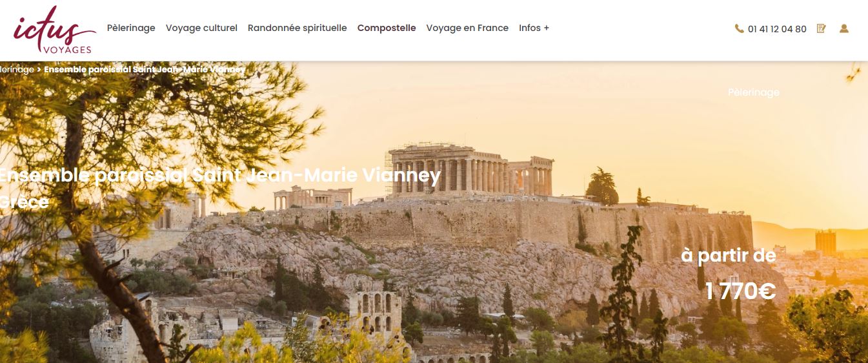Open the Randonnée spirituelle menu item
The width and height of the screenshot is (868, 363).
pyautogui.click(x=297, y=28)
